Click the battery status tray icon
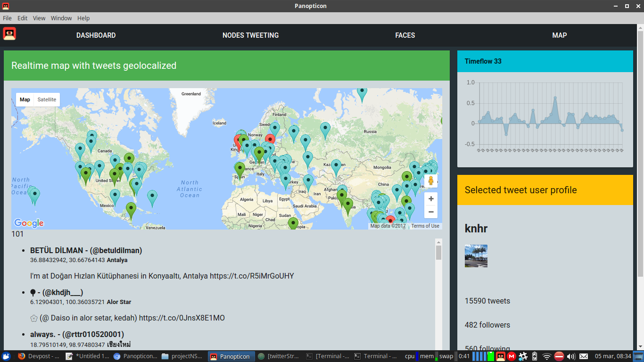The image size is (644, 362). (x=535, y=356)
